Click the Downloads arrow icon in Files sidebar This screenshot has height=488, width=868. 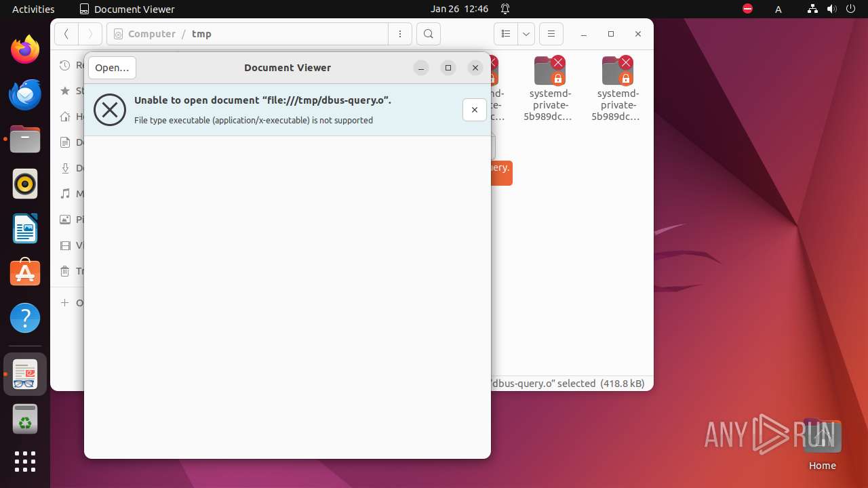(x=65, y=168)
